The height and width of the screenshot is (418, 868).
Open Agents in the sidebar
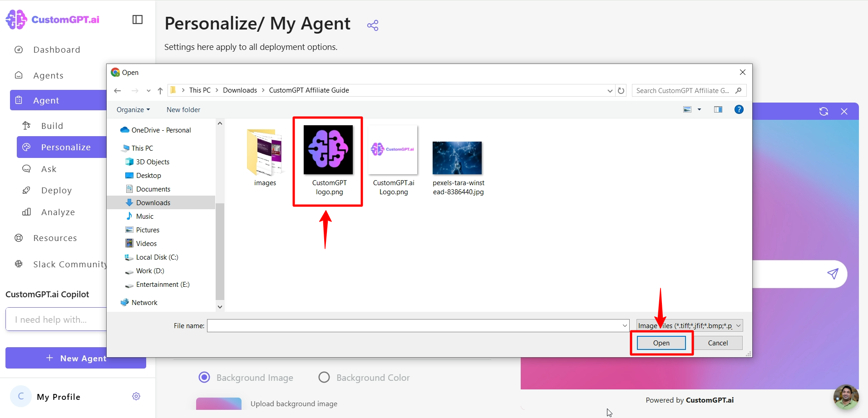[48, 75]
